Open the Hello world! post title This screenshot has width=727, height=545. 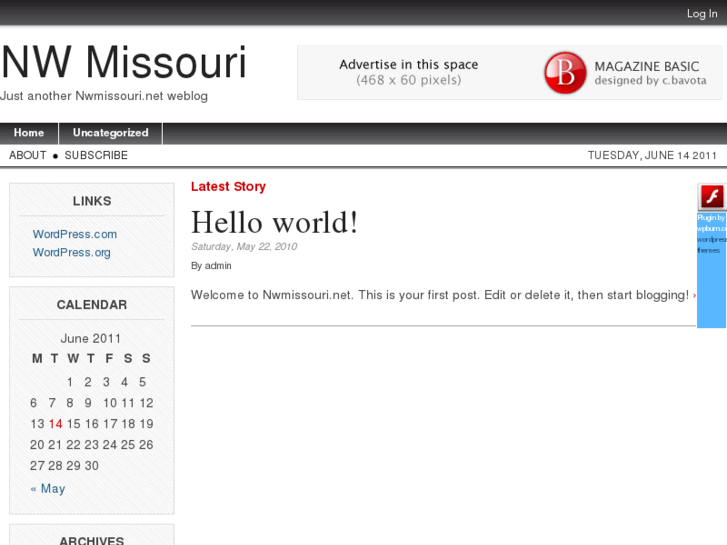[274, 223]
